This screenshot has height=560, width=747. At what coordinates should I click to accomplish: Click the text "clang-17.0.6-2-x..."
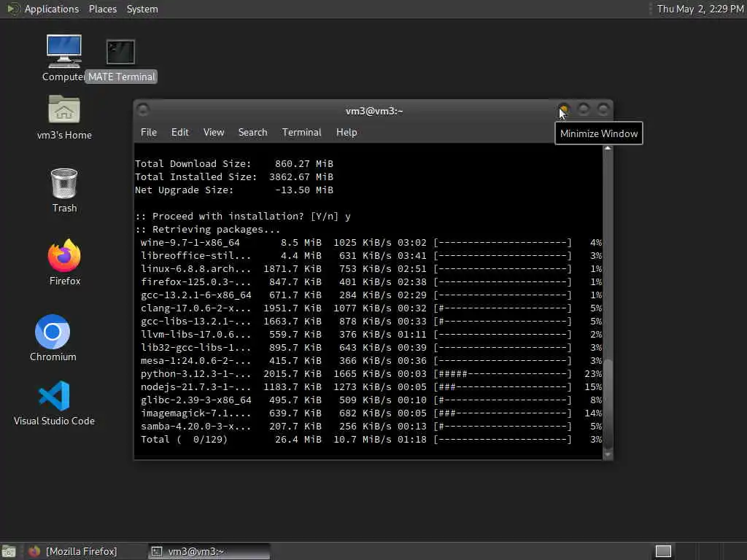[196, 308]
